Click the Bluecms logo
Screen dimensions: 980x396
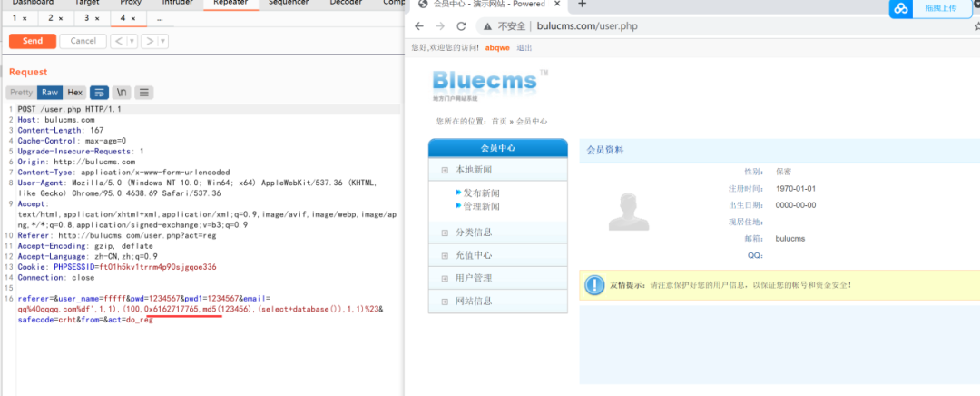click(489, 85)
